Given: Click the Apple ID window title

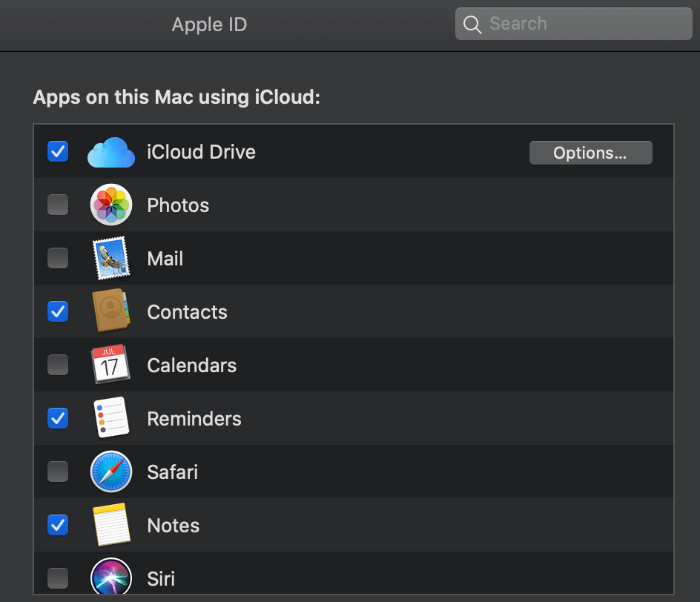Looking at the screenshot, I should point(209,24).
